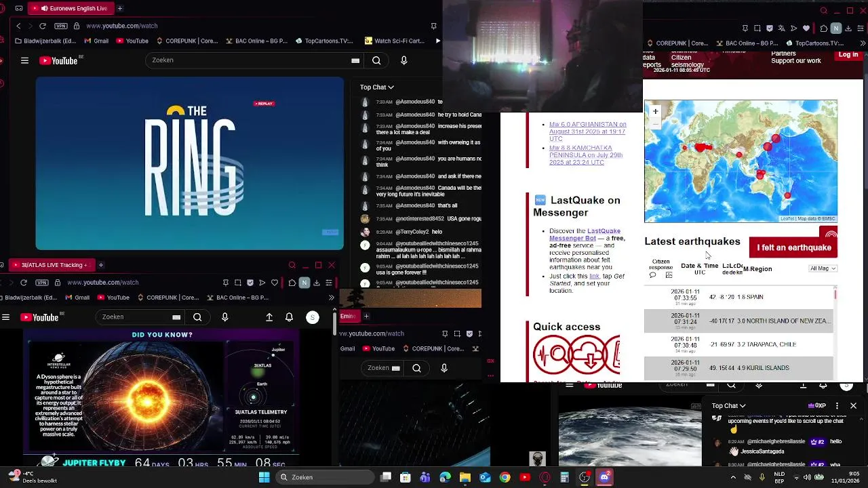Start voice search in the Emine window
The height and width of the screenshot is (488, 868).
pyautogui.click(x=444, y=368)
